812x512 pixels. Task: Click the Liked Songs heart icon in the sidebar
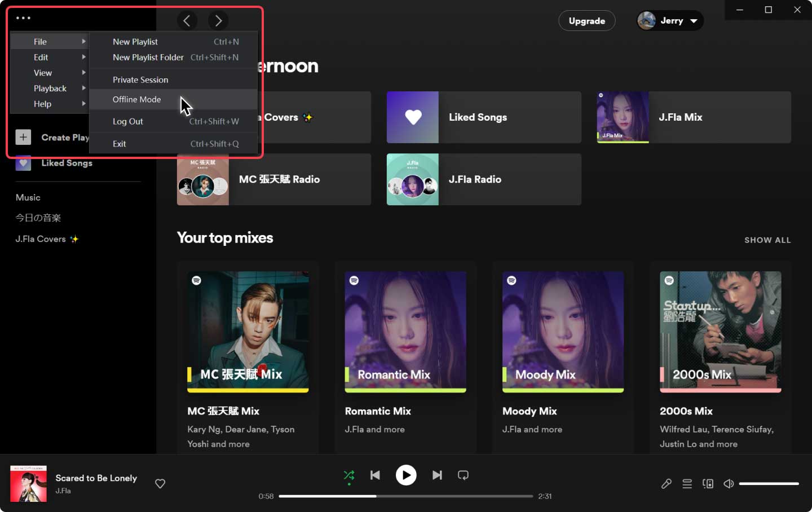click(x=23, y=163)
